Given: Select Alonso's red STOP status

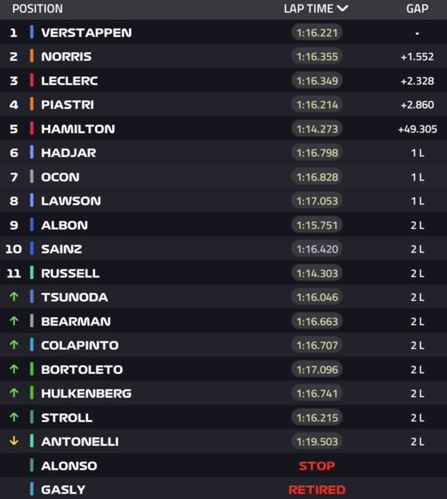Looking at the screenshot, I should pyautogui.click(x=317, y=466).
